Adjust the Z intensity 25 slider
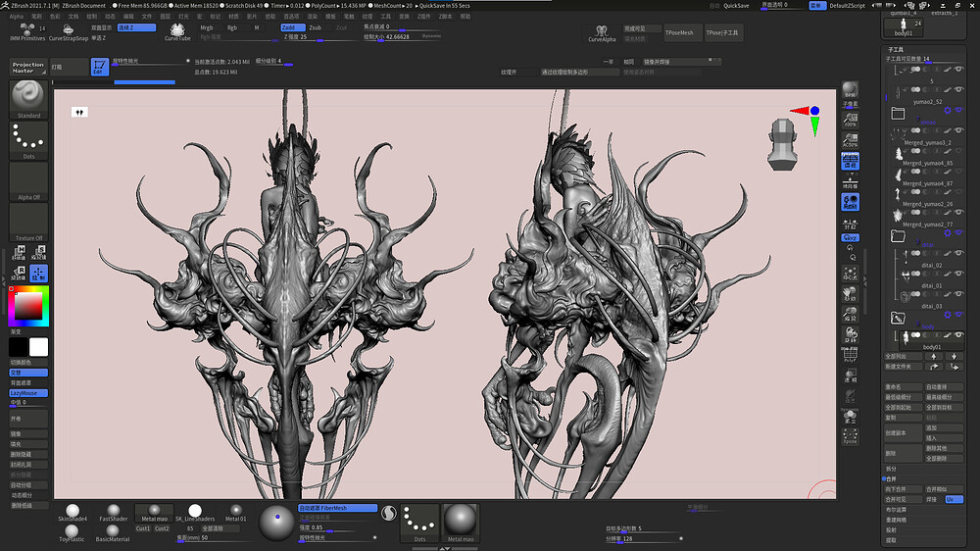Screen dimensions: 980x551 coord(320,37)
